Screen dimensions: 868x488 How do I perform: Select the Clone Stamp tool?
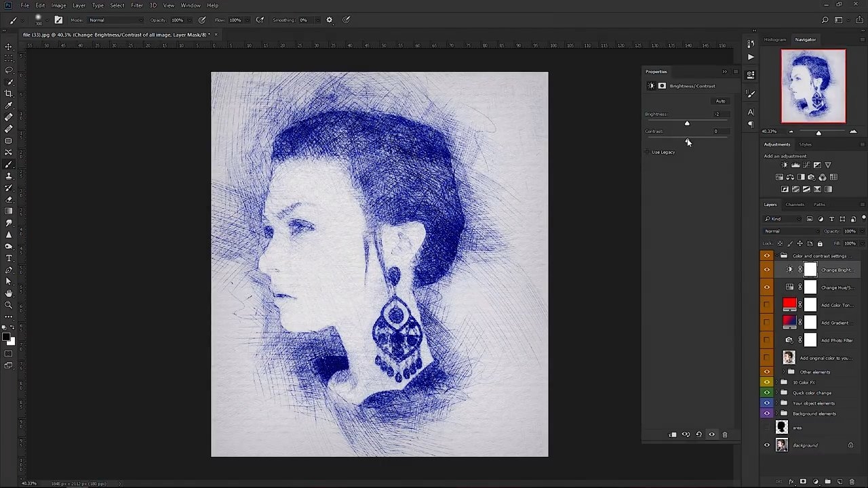(x=9, y=176)
